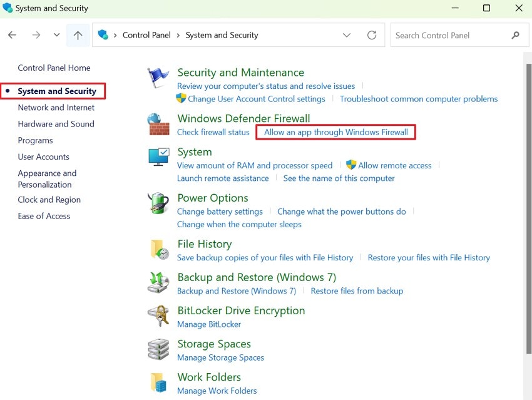Image resolution: width=532 pixels, height=400 pixels.
Task: Click See the name of this computer
Action: 339,178
